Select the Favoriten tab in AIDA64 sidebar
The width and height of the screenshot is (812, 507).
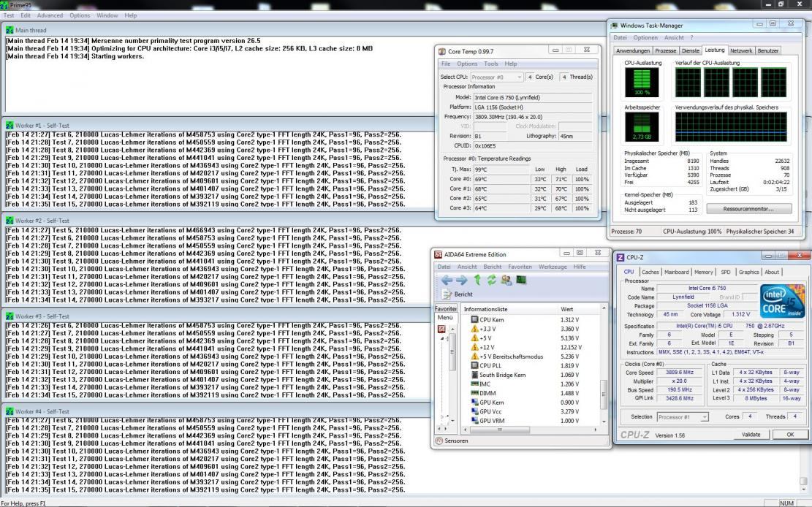tap(445, 308)
